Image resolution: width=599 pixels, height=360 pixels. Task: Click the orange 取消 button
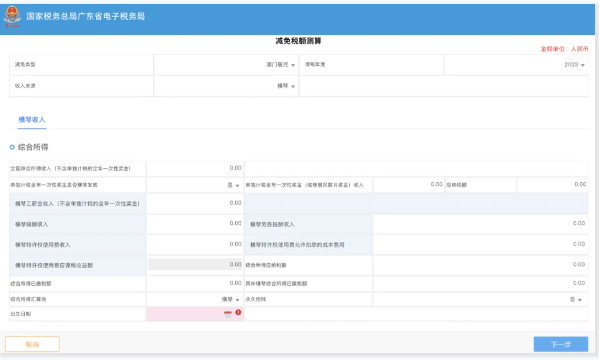coord(32,344)
